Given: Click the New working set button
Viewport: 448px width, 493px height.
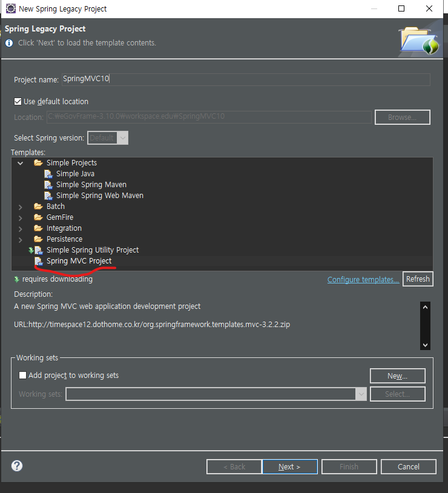Looking at the screenshot, I should pyautogui.click(x=397, y=376).
